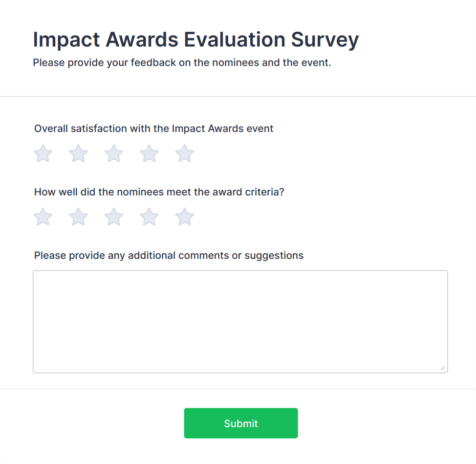Submit the completed evaluation survey
This screenshot has width=476, height=464.
point(241,423)
